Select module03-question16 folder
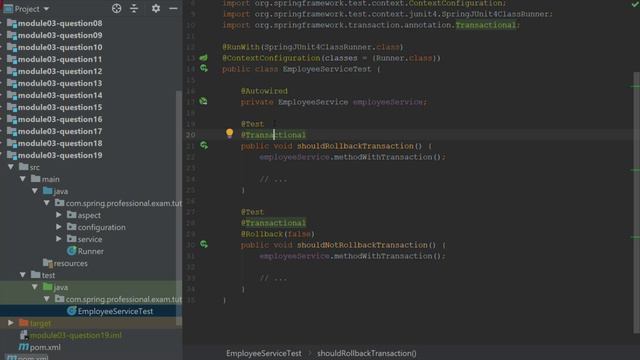This screenshot has height=360, width=640. 60,119
